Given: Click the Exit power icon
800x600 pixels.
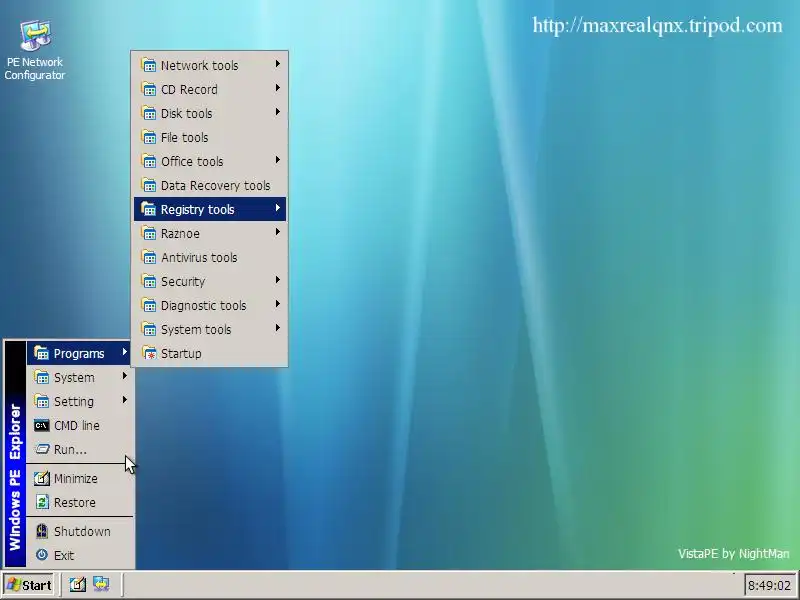Looking at the screenshot, I should click(x=41, y=555).
